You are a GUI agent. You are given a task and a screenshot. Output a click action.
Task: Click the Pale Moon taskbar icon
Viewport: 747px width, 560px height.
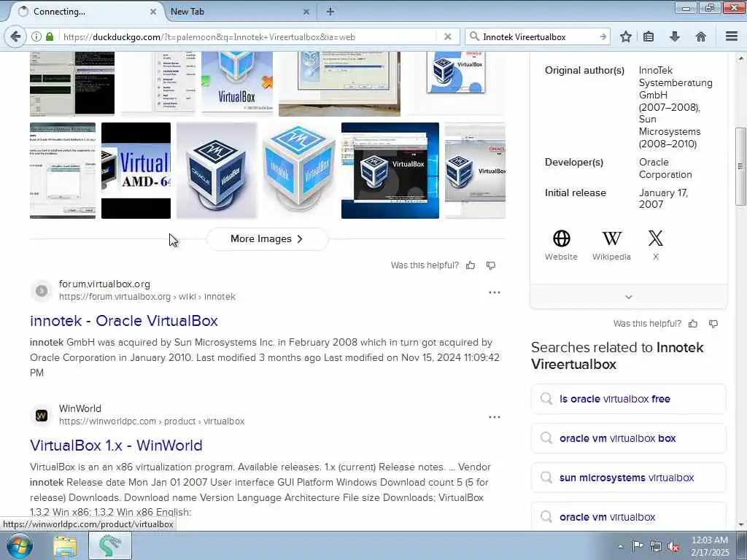click(x=110, y=546)
